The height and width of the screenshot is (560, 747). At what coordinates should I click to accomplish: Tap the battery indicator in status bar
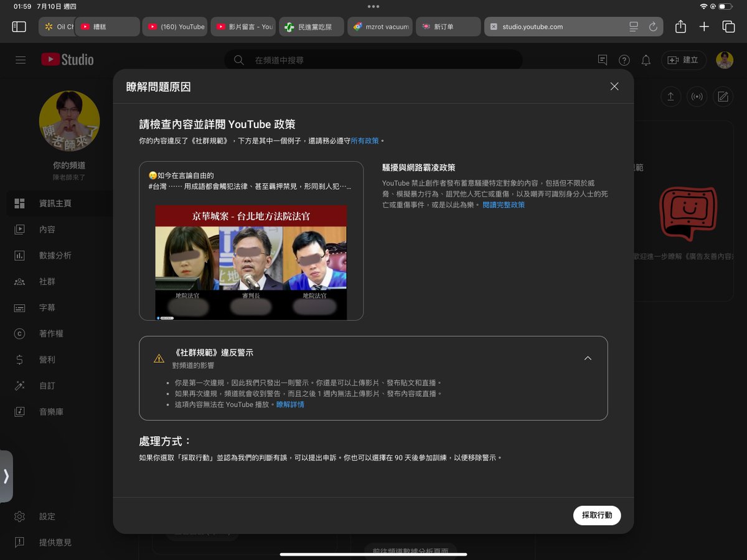(x=725, y=6)
